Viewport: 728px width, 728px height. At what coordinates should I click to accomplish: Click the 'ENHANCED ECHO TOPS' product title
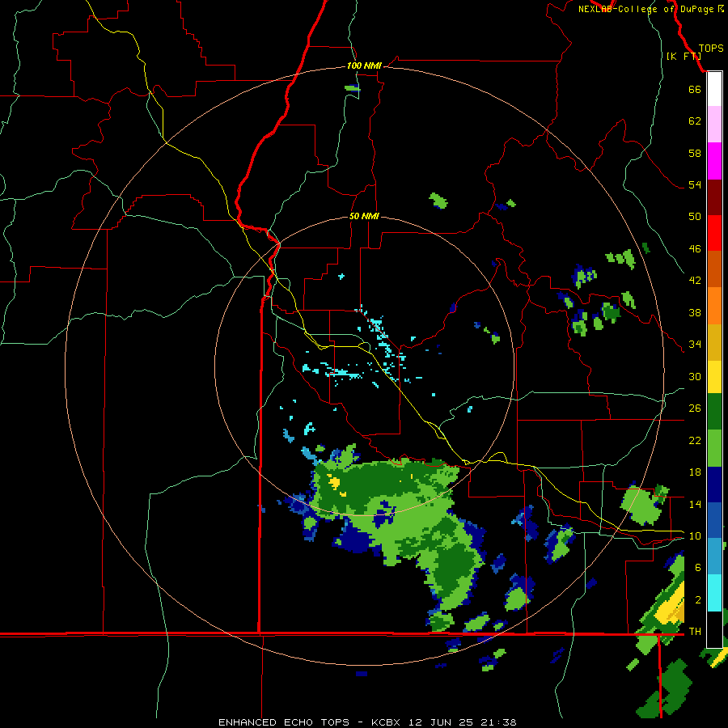[284, 722]
